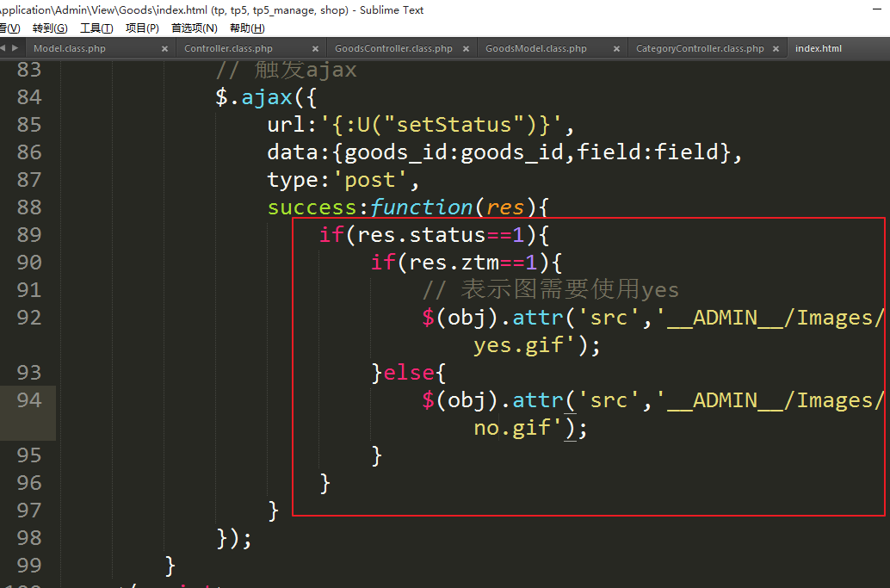The height and width of the screenshot is (588, 890).
Task: Open the GoodsController.class.php tab
Action: pos(393,49)
